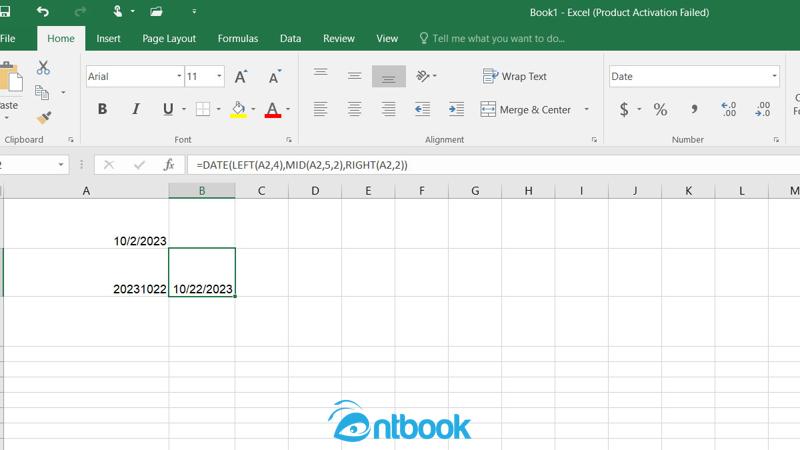Open Merge & Center dropdown arrow

586,109
